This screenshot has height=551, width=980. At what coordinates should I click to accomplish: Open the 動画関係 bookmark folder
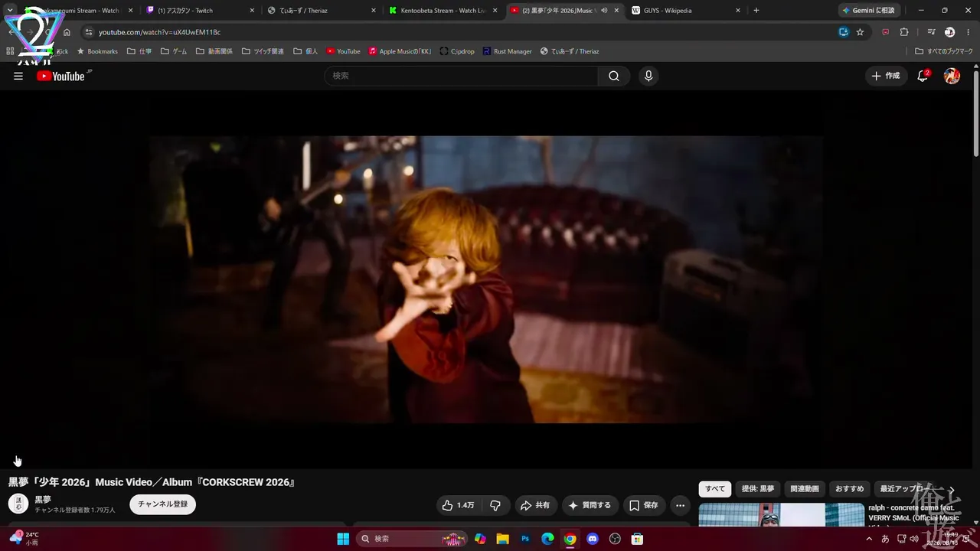(x=214, y=51)
